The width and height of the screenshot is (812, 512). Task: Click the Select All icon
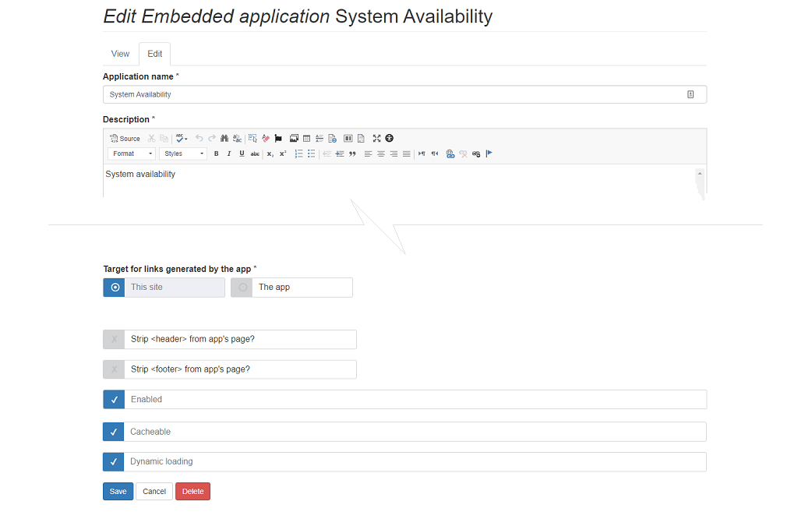click(x=252, y=138)
